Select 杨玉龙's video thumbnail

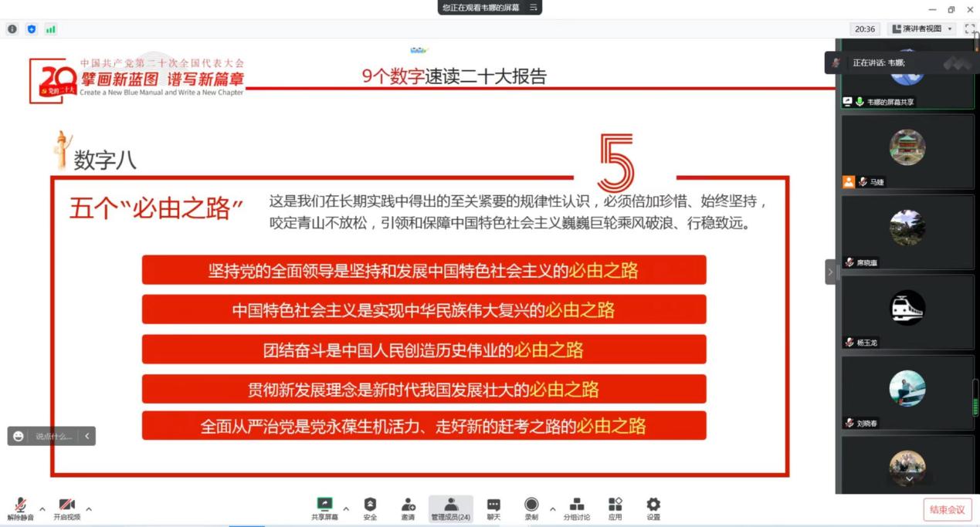click(907, 309)
